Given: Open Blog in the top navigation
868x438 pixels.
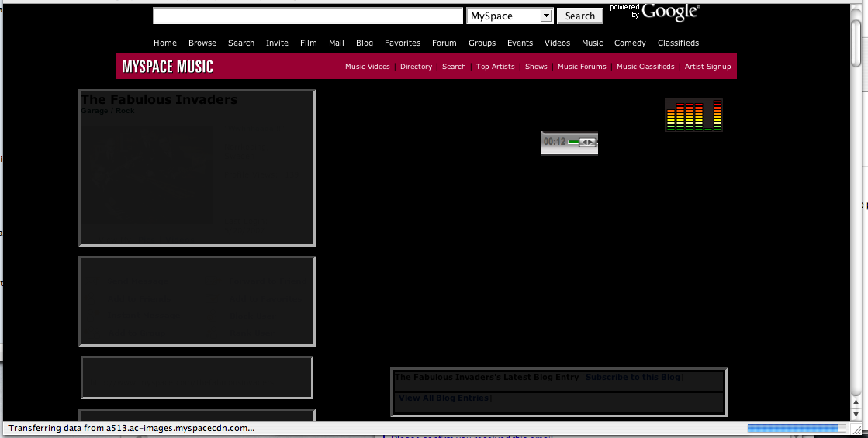Looking at the screenshot, I should point(365,43).
